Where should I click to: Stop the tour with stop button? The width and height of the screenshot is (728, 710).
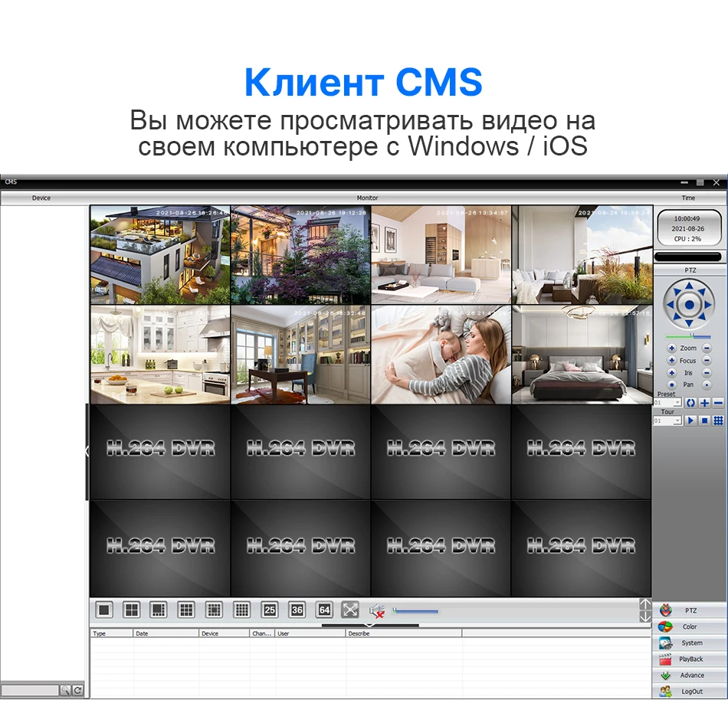tap(704, 420)
